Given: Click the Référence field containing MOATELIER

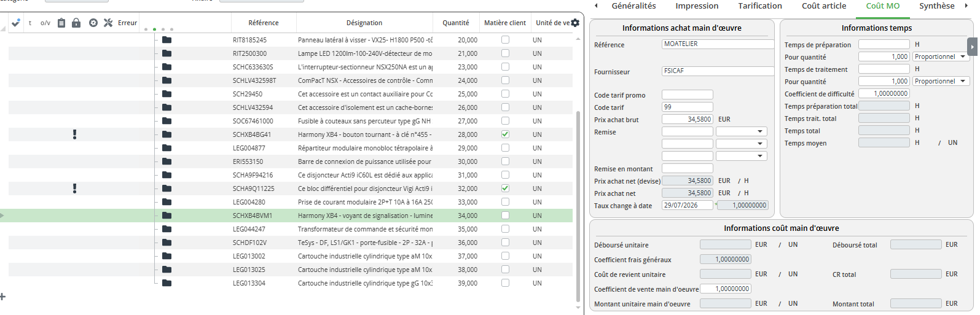Looking at the screenshot, I should [x=718, y=44].
